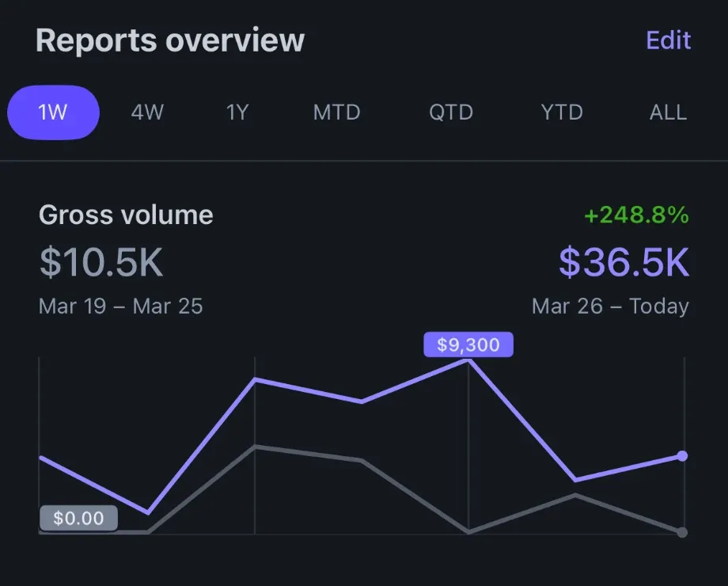The width and height of the screenshot is (728, 586).
Task: Select the QTD range tab
Action: [x=451, y=112]
